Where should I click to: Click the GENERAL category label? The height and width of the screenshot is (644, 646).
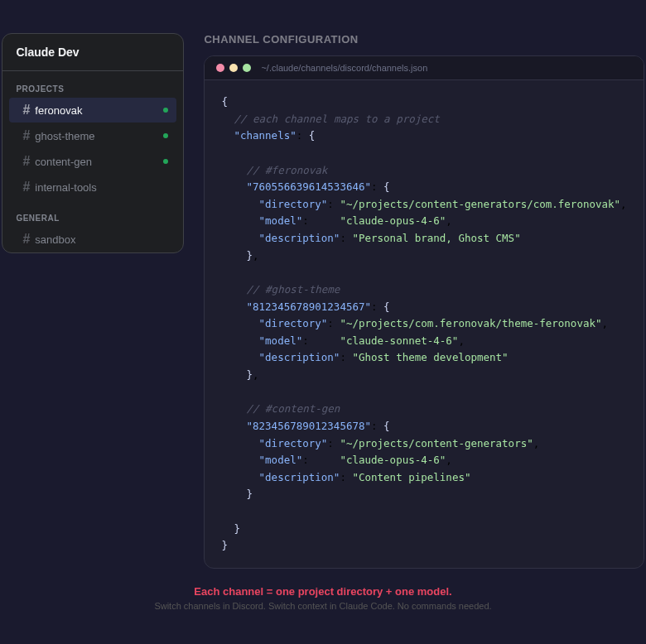pos(37,218)
